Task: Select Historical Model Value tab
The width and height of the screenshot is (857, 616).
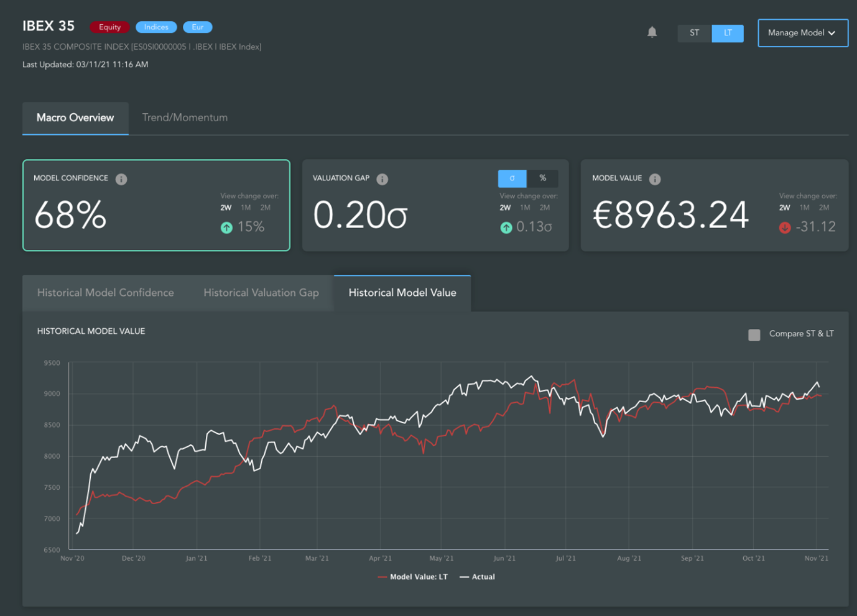Action: coord(402,293)
